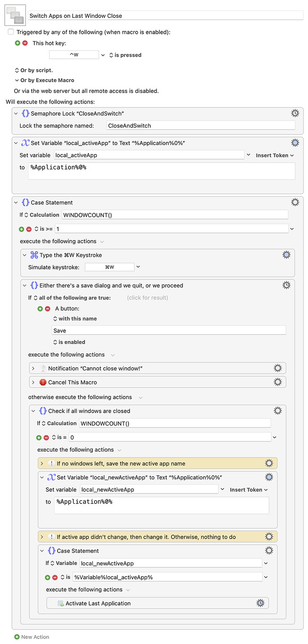Screen dimensions: 308x644
Task: Click the semaphore name field 'CloseAndSwitch'
Action: coord(200,126)
